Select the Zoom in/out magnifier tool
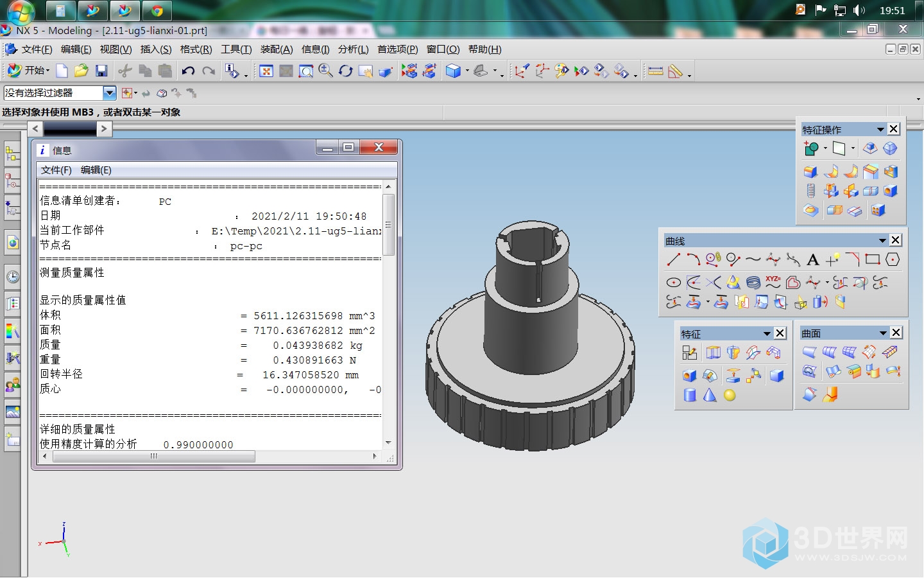 click(x=326, y=71)
